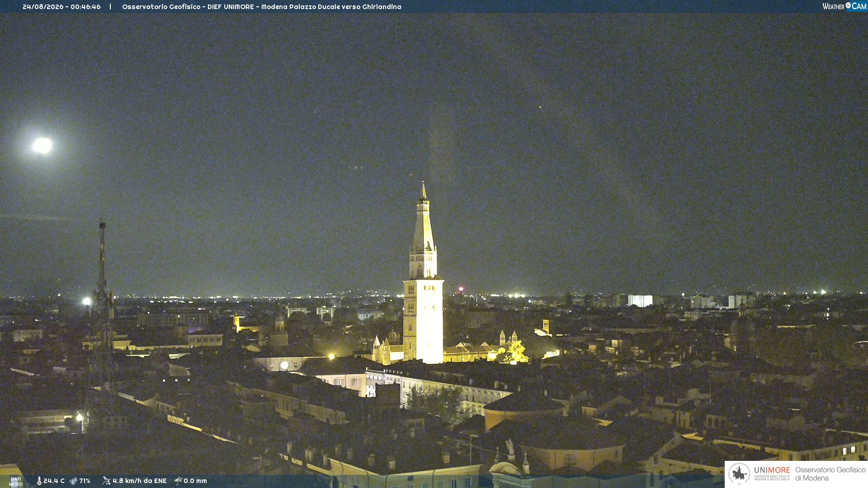Select the 0.0 mm precipitation value
The image size is (868, 488).
click(195, 481)
